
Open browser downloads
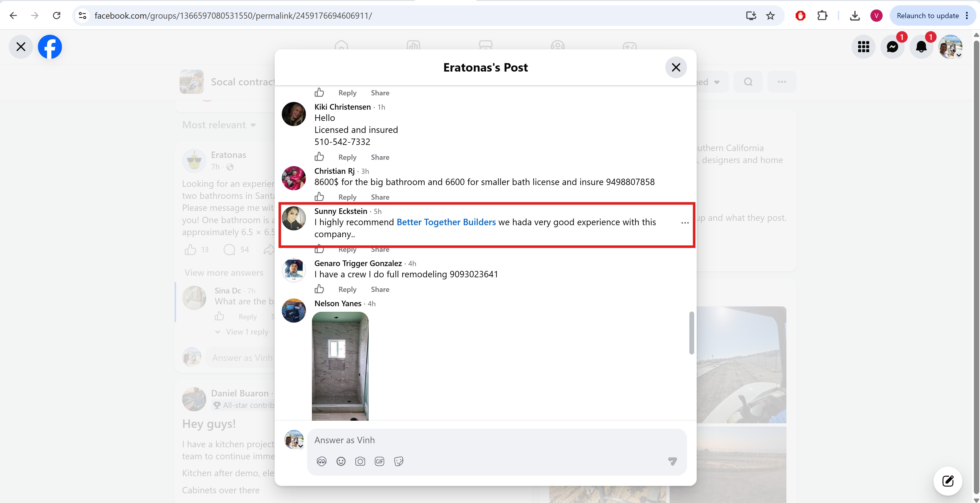pyautogui.click(x=855, y=16)
